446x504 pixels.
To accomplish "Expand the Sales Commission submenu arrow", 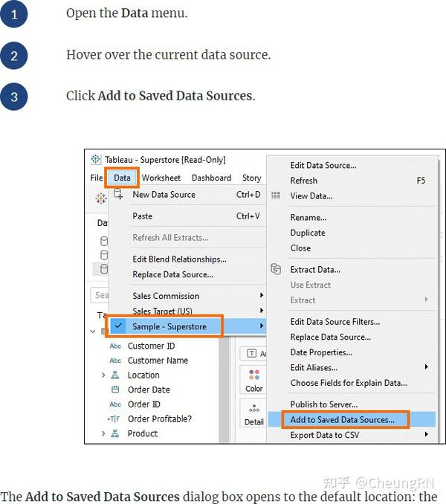I will (262, 295).
